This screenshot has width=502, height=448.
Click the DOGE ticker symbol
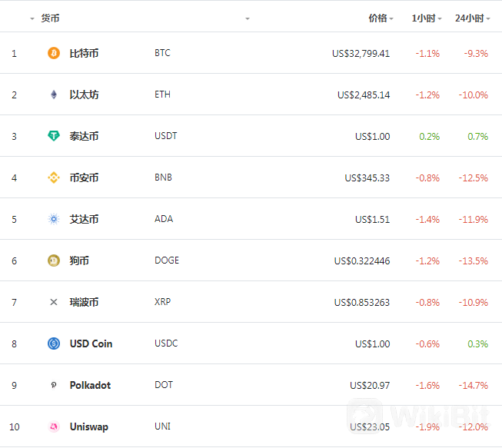(x=167, y=261)
